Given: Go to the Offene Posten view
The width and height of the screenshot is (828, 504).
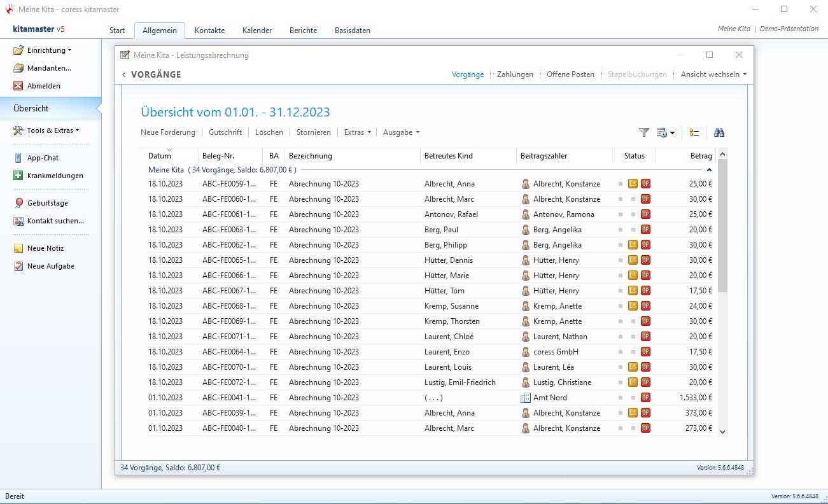Looking at the screenshot, I should tap(570, 74).
